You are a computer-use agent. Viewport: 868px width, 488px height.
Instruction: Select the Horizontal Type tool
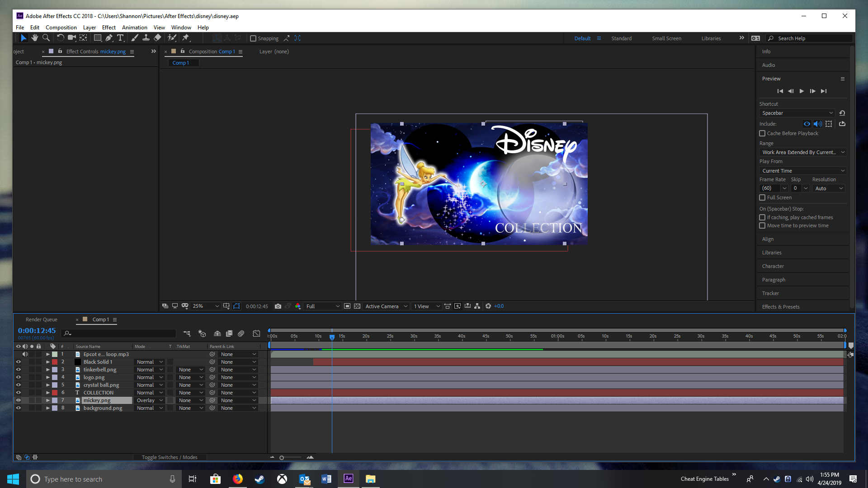(120, 38)
